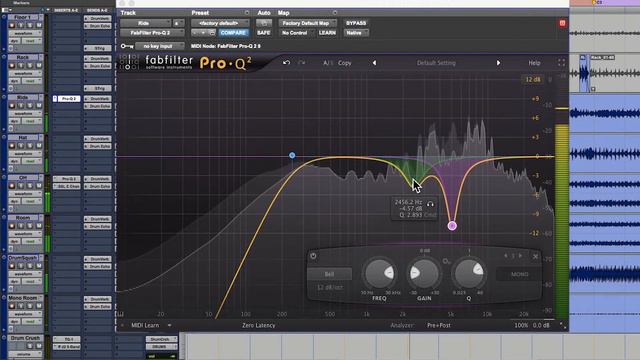Click the Copy A to B button
Viewport: 640px width, 360px height.
click(x=344, y=63)
